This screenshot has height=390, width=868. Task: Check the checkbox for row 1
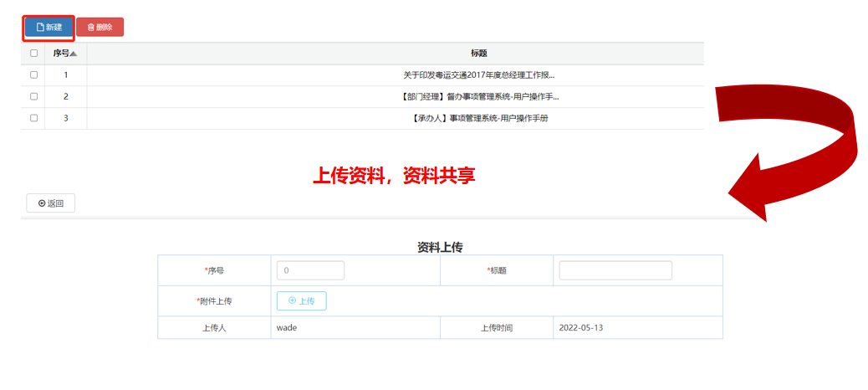33,75
